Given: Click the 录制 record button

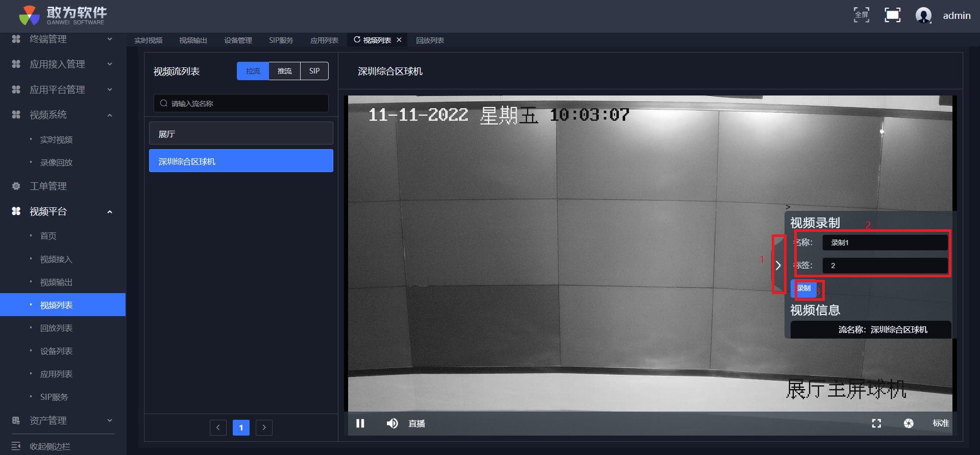Looking at the screenshot, I should point(804,289).
